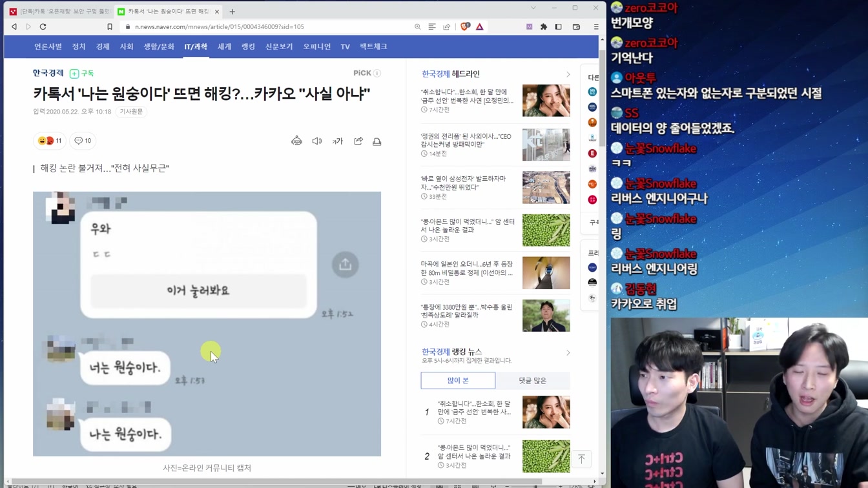
Task: Open ranking number 1 한소희 article
Action: coord(474,407)
